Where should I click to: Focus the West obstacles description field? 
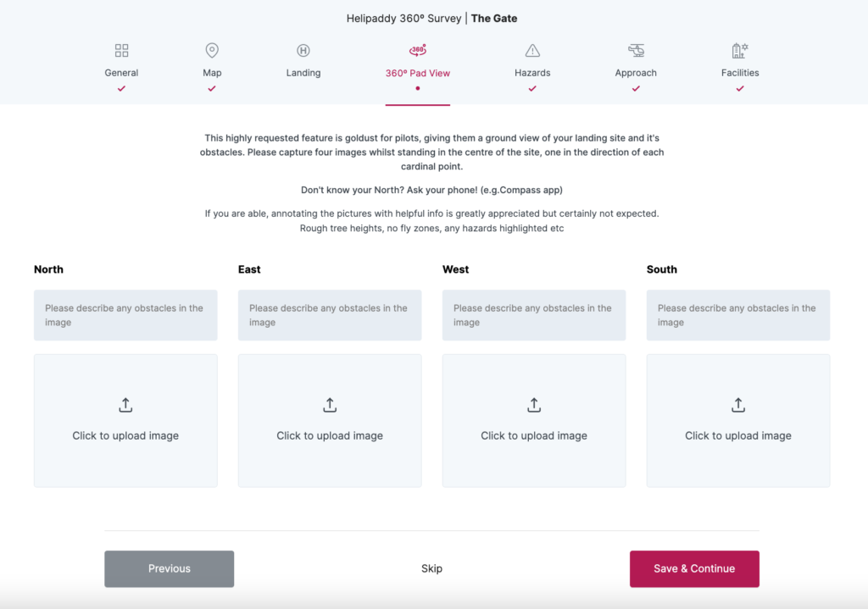click(x=534, y=315)
